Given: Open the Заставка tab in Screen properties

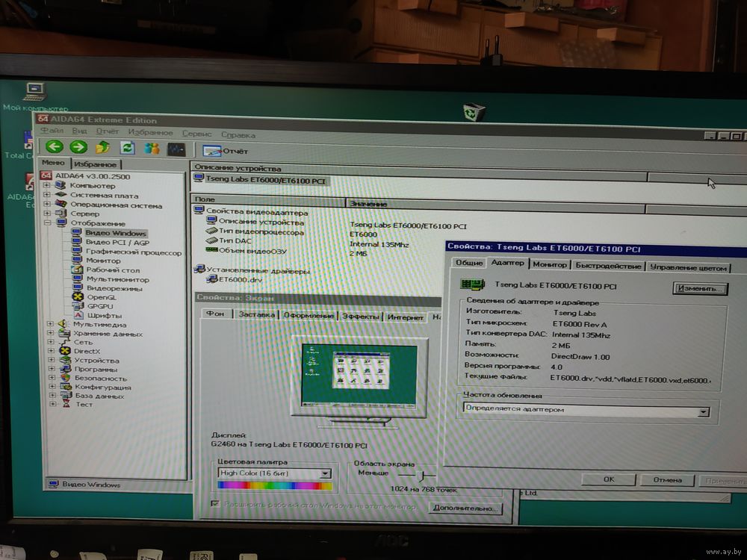Looking at the screenshot, I should coord(256,314).
